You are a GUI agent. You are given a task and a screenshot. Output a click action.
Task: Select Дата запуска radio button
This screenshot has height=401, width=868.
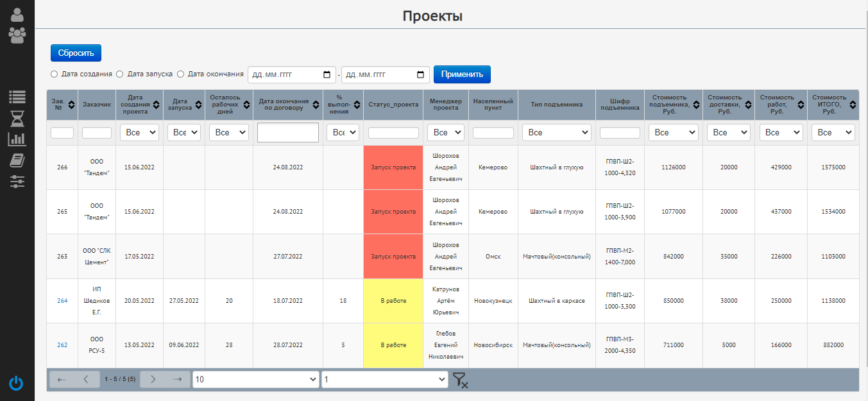(119, 74)
